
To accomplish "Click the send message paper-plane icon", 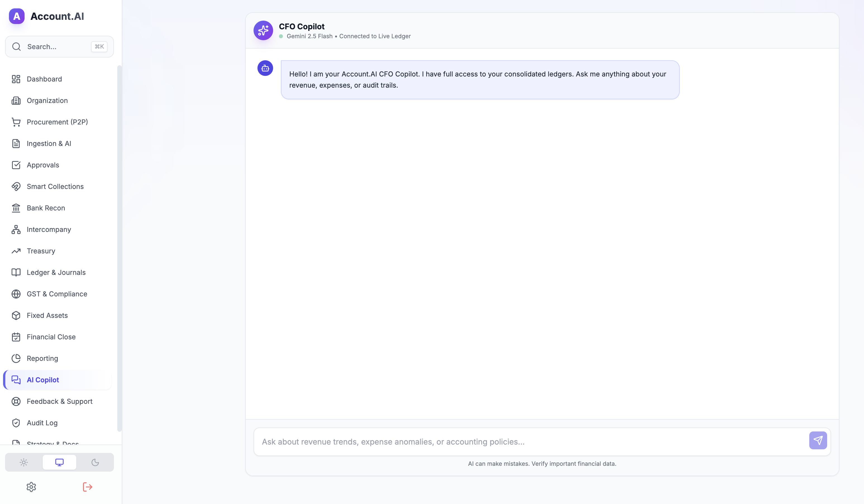I will tap(818, 440).
